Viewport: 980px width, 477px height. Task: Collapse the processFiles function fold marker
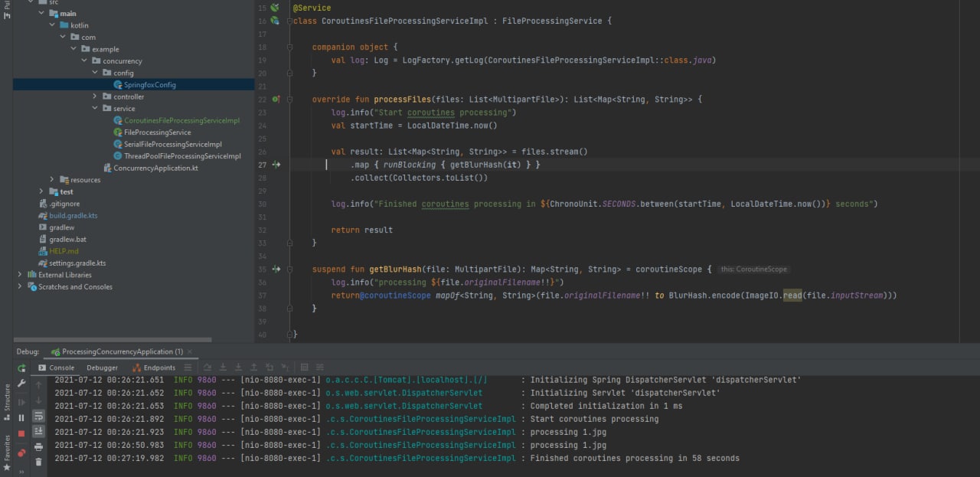(x=290, y=100)
